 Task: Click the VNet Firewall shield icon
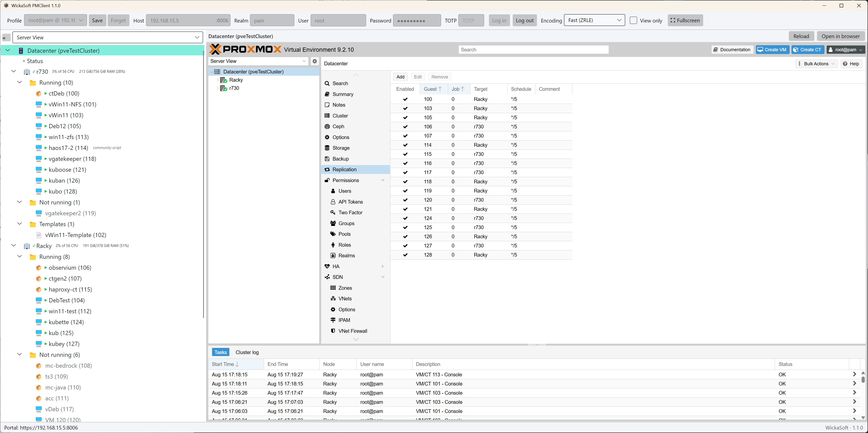pyautogui.click(x=333, y=331)
